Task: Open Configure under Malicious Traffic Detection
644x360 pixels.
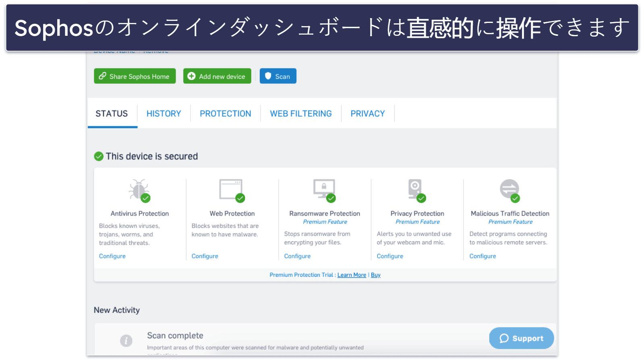Action: click(x=482, y=256)
